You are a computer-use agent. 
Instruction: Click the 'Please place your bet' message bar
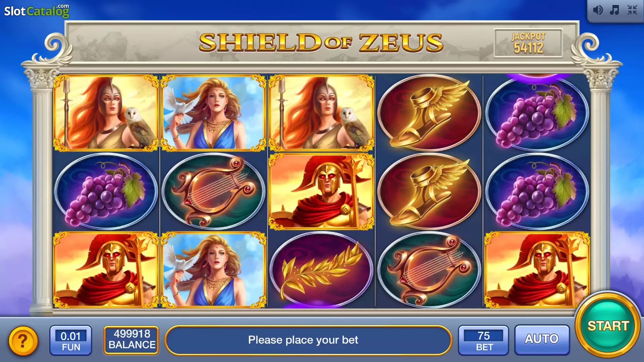point(308,340)
